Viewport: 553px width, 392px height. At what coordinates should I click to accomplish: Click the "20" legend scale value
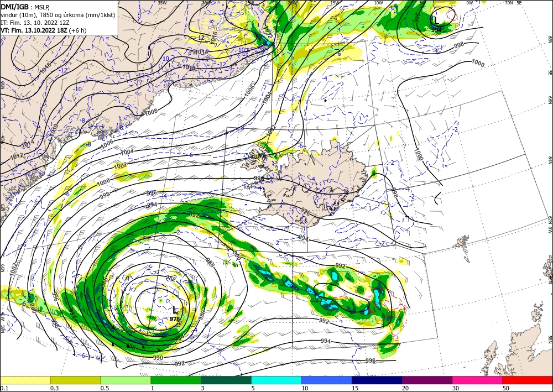click(405, 388)
